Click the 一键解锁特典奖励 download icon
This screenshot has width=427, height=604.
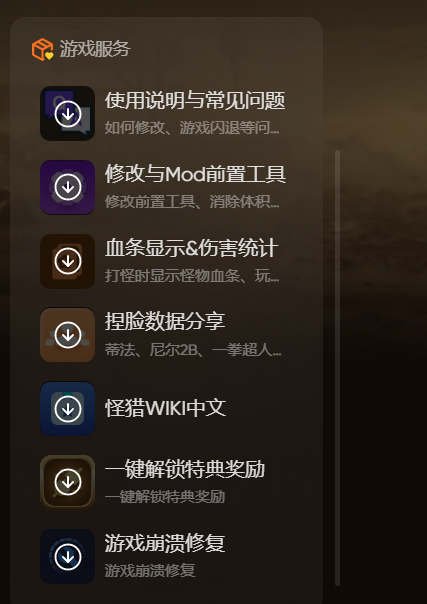[x=67, y=482]
